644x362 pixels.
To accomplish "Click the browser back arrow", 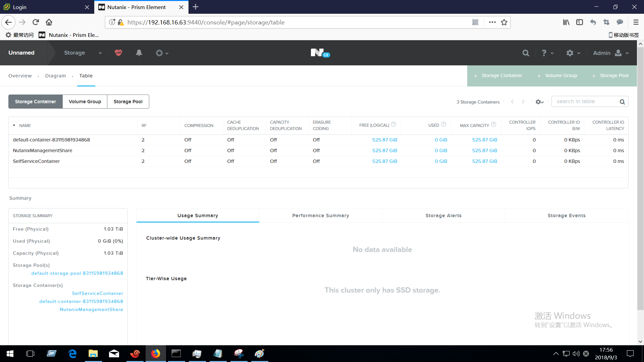I will [x=8, y=22].
